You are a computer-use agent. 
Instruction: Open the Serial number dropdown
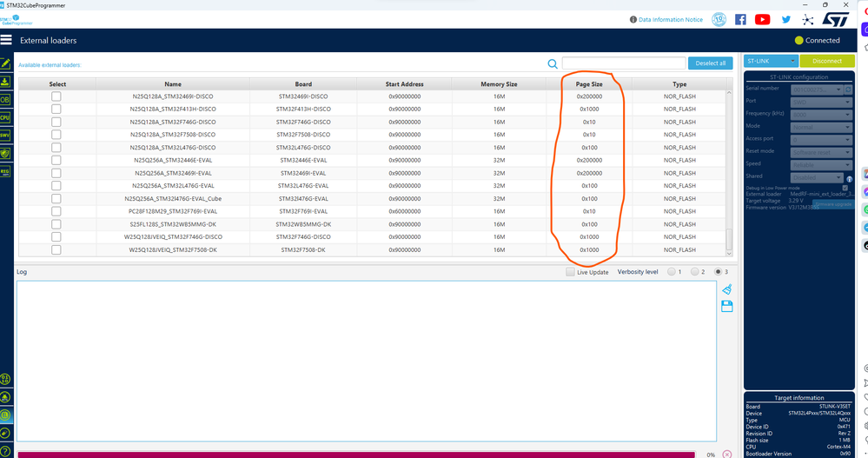pos(817,90)
